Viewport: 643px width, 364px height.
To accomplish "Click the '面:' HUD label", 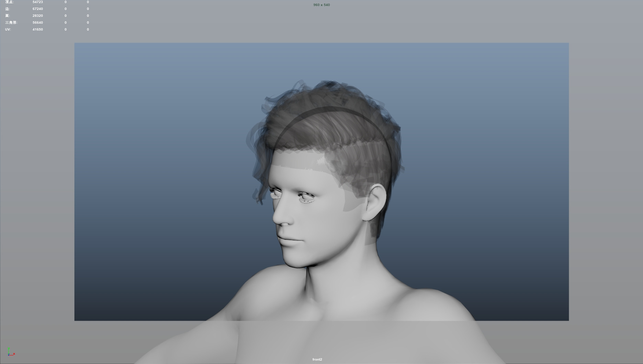I will tap(8, 16).
